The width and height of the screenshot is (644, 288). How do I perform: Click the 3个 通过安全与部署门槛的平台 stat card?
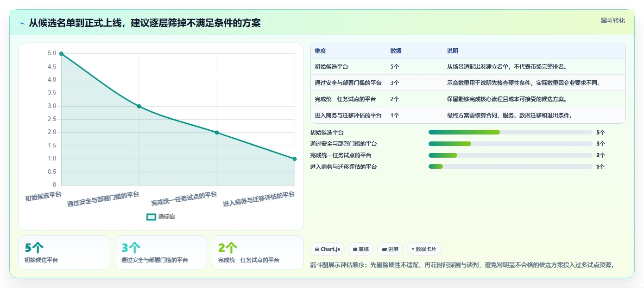pos(161,252)
